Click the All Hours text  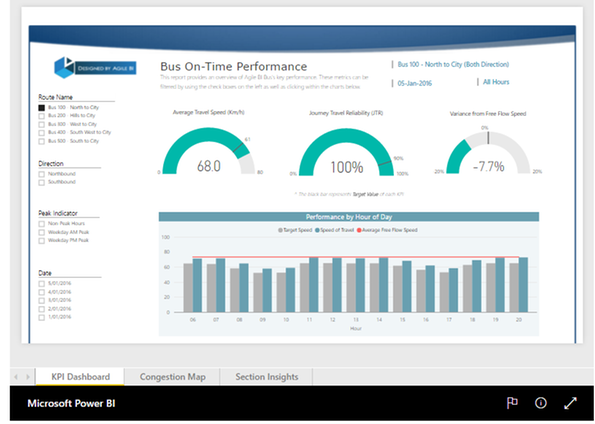click(496, 82)
